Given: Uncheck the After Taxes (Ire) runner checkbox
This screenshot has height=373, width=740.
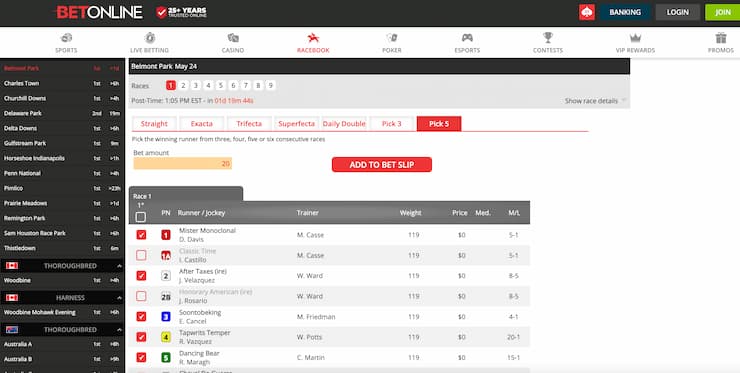Looking at the screenshot, I should (141, 276).
